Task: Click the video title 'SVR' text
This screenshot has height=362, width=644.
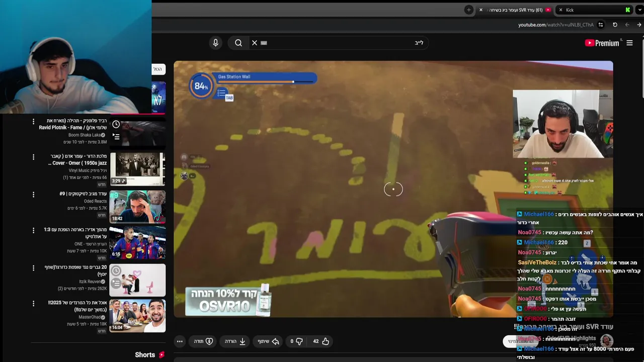Action: click(592, 327)
